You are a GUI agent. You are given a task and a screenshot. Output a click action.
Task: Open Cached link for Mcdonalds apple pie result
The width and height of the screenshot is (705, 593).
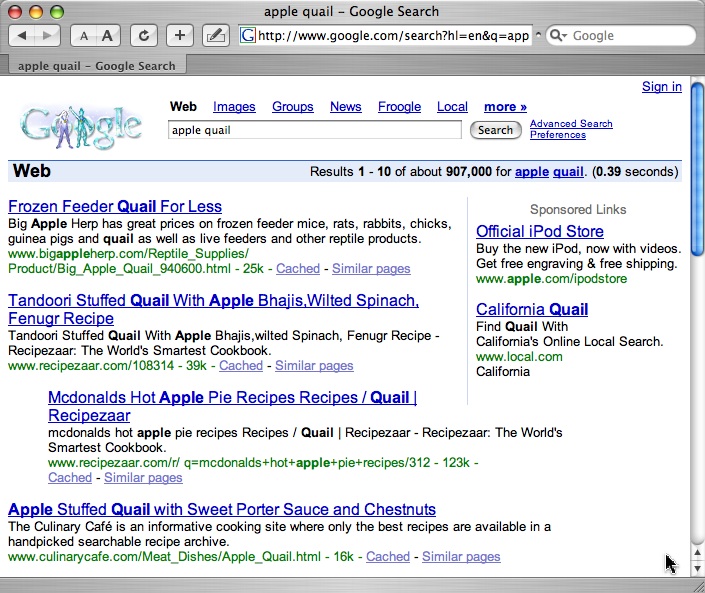click(70, 477)
